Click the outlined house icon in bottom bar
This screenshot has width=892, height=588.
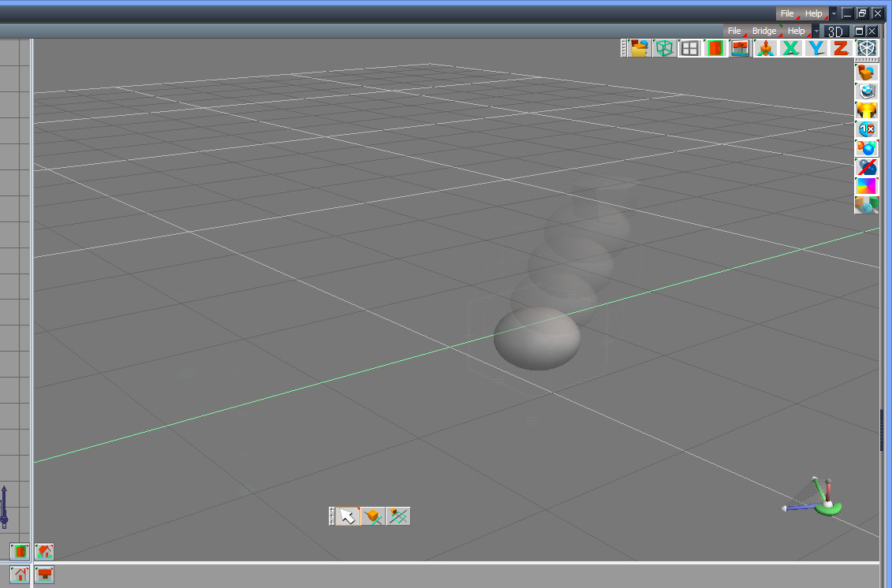(x=20, y=575)
